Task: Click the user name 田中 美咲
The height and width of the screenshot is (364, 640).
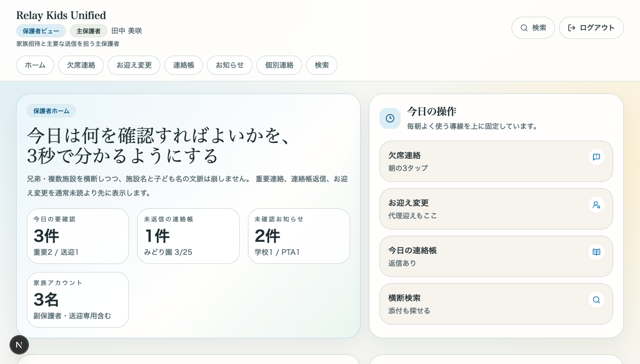Action: tap(126, 31)
